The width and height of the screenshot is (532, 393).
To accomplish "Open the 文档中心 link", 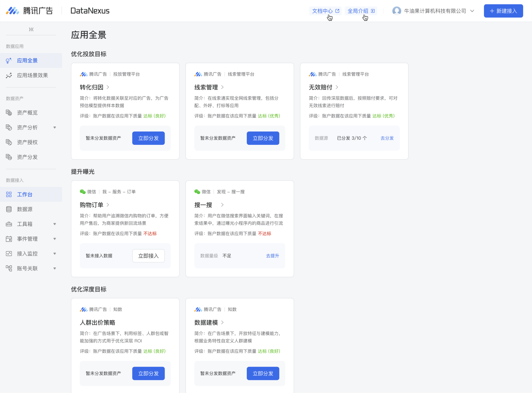I will coord(325,11).
